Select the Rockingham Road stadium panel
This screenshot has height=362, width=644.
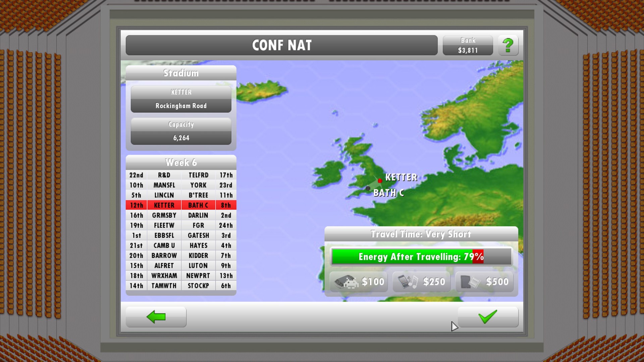(x=181, y=99)
